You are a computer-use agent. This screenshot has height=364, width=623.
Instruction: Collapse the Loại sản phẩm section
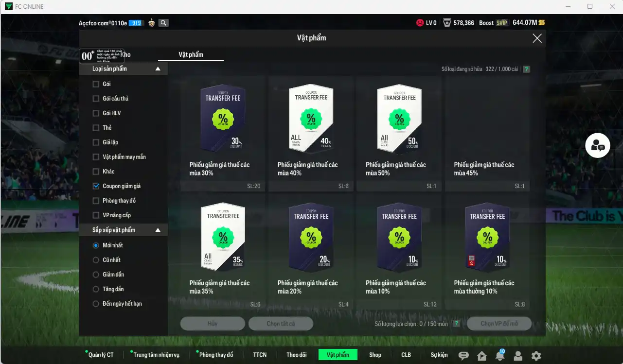coord(158,69)
